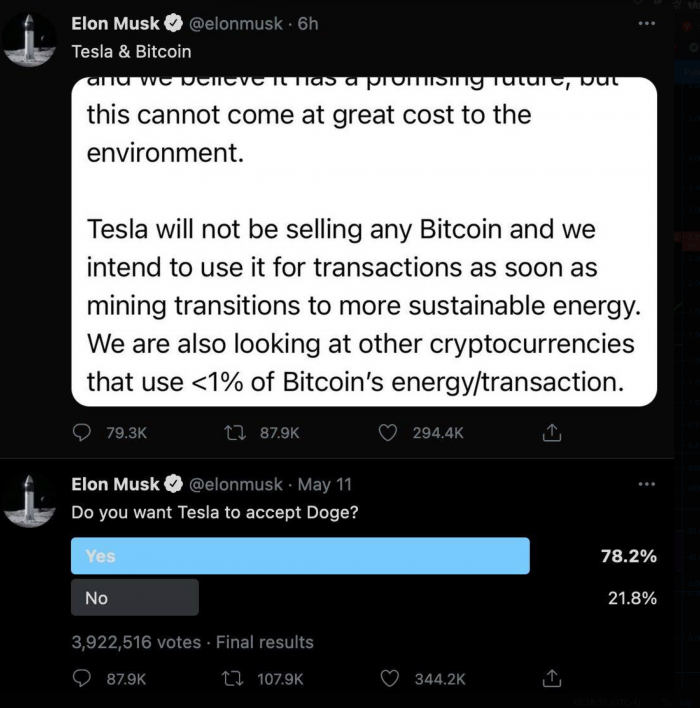This screenshot has height=708, width=700.
Task: Like the Tesla & Bitcoin tweet
Action: [389, 433]
